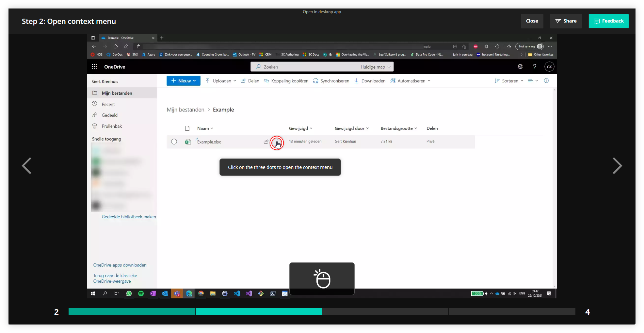Click the Synchroniseren icon in the toolbar
Image resolution: width=644 pixels, height=333 pixels.
click(315, 81)
